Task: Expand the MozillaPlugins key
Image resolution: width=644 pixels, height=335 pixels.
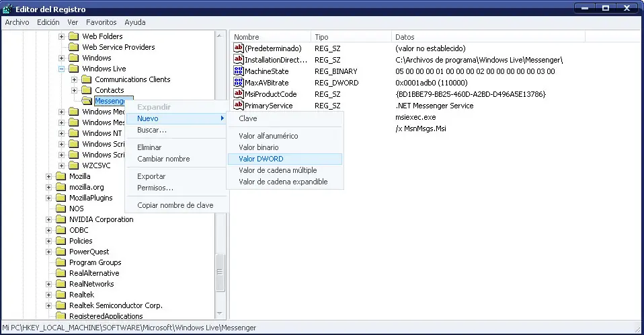Action: coord(48,198)
